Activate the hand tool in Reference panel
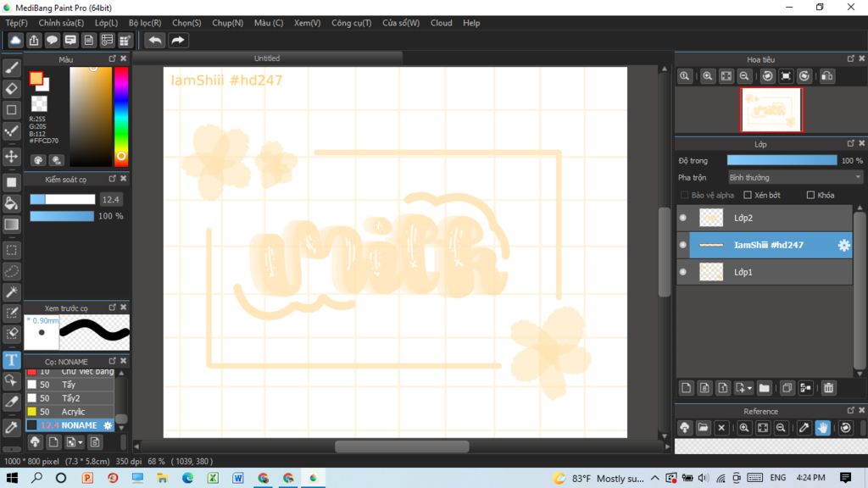The height and width of the screenshot is (488, 868). [x=822, y=428]
